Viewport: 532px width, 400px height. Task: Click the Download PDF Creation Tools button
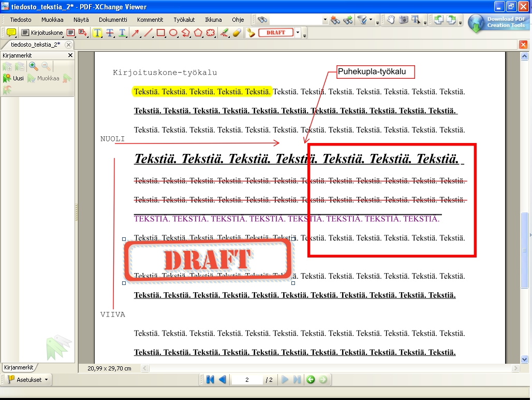point(499,22)
